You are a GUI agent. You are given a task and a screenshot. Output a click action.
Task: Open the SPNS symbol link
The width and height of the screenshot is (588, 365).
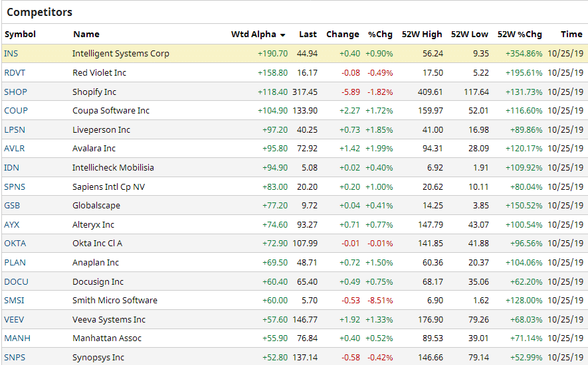pos(15,187)
